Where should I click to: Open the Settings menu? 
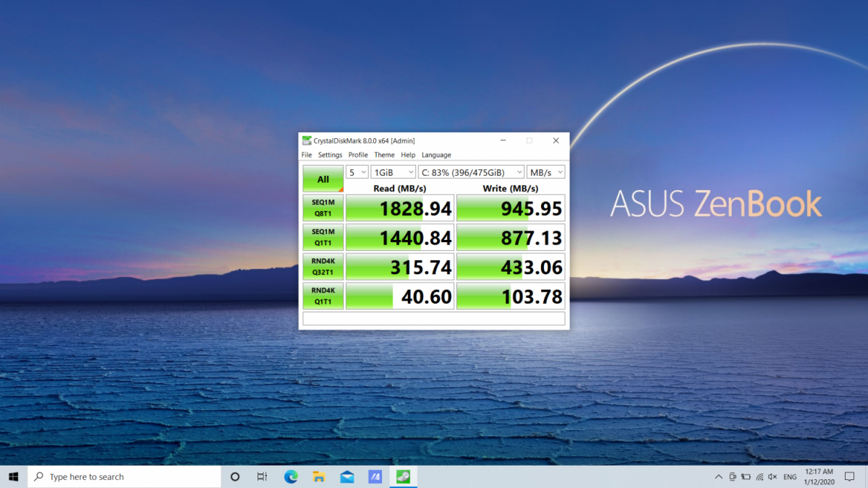pyautogui.click(x=330, y=155)
